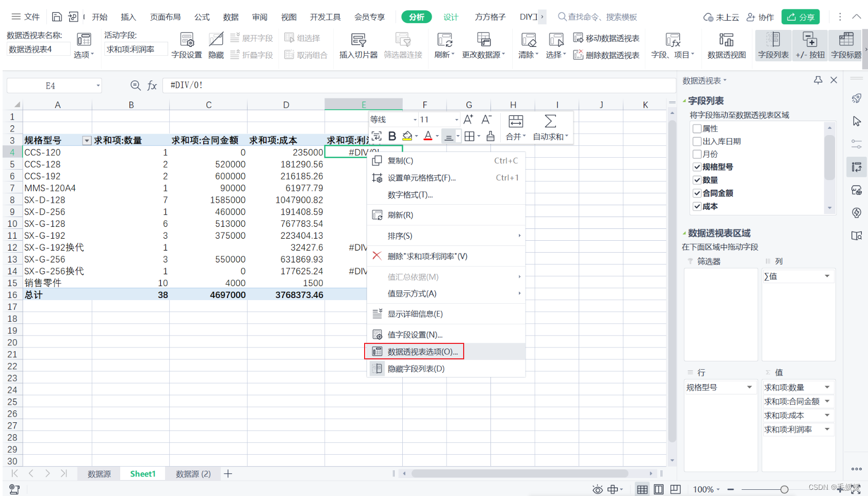The image size is (868, 496).
Task: Click the search commands (查找命令) field
Action: click(598, 17)
